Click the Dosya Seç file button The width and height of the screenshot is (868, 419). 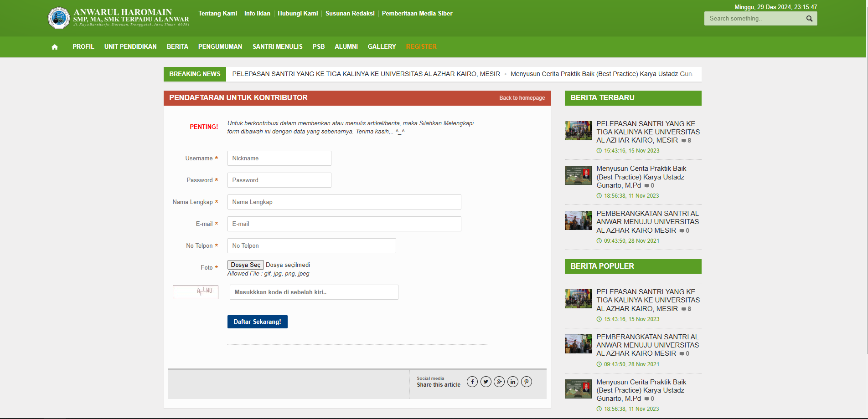pos(246,265)
